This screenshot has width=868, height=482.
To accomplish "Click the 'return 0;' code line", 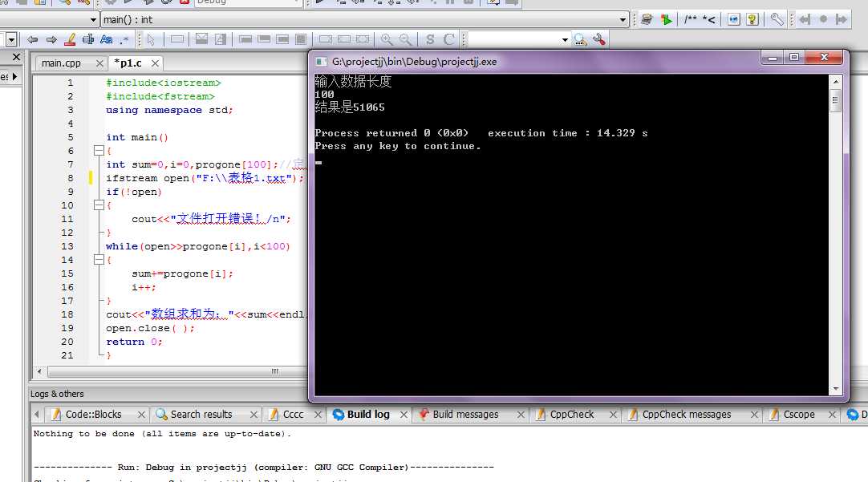I will pyautogui.click(x=134, y=342).
